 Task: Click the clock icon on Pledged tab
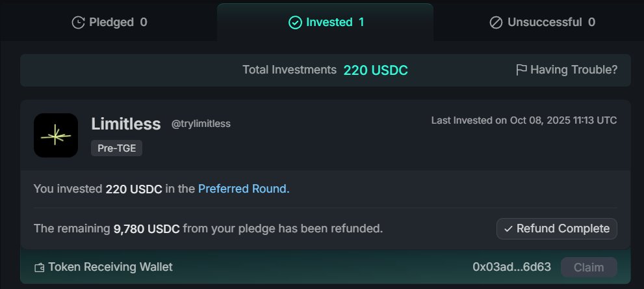pyautogui.click(x=78, y=22)
